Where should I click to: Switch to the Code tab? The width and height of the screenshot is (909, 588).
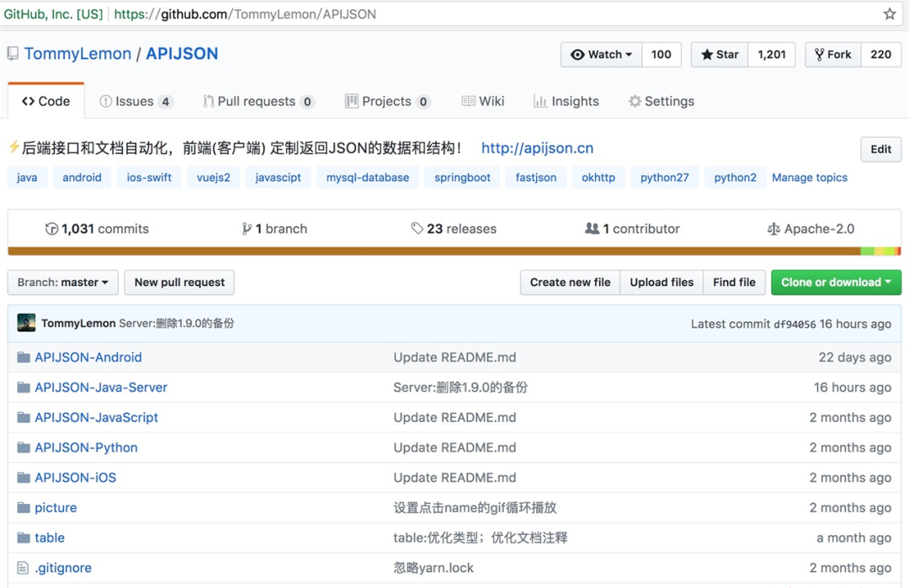pyautogui.click(x=45, y=102)
